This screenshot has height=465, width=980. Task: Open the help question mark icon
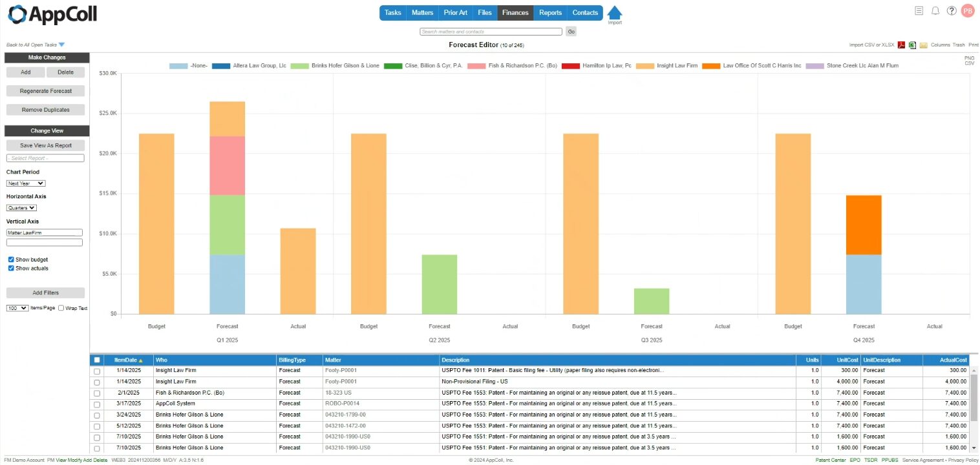click(x=952, y=11)
